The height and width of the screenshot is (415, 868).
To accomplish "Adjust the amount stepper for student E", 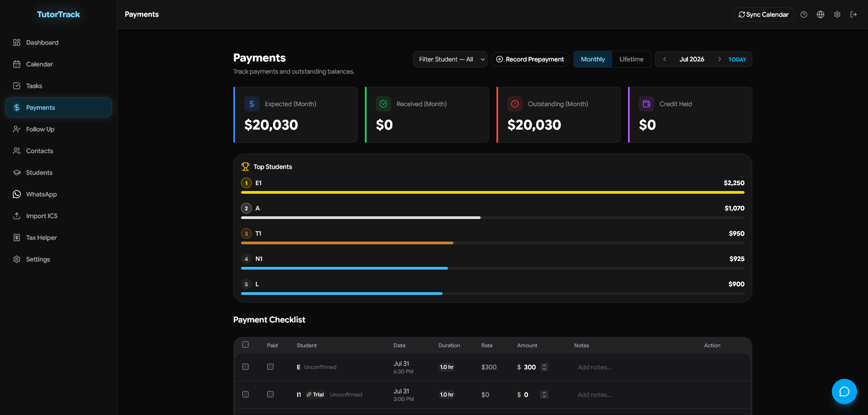I will click(x=544, y=367).
